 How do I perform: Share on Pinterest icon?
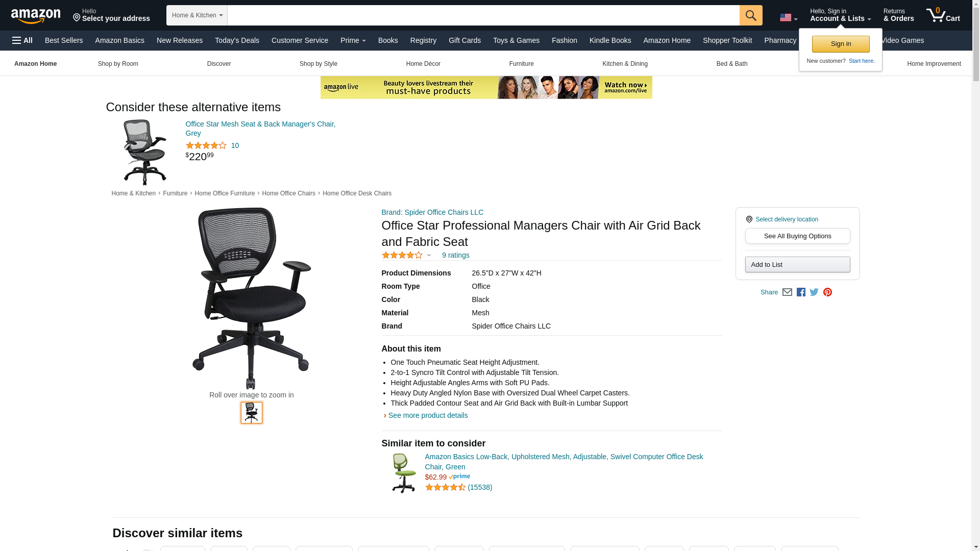tap(827, 292)
